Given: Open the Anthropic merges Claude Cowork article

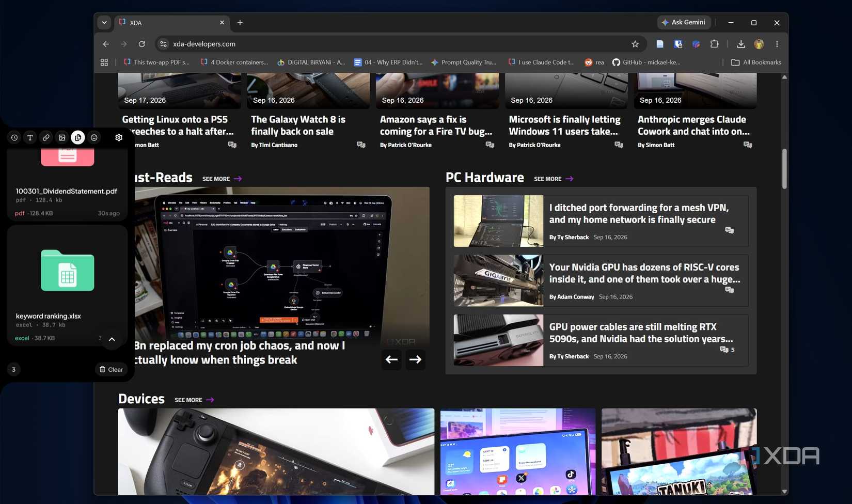Looking at the screenshot, I should (694, 125).
